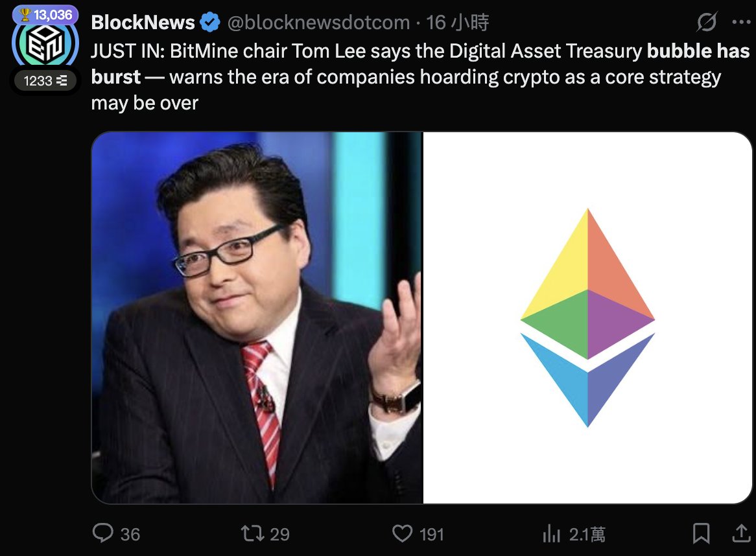This screenshot has height=556, width=756.
Task: Open the 1233 list badge under the avatar
Action: point(45,81)
